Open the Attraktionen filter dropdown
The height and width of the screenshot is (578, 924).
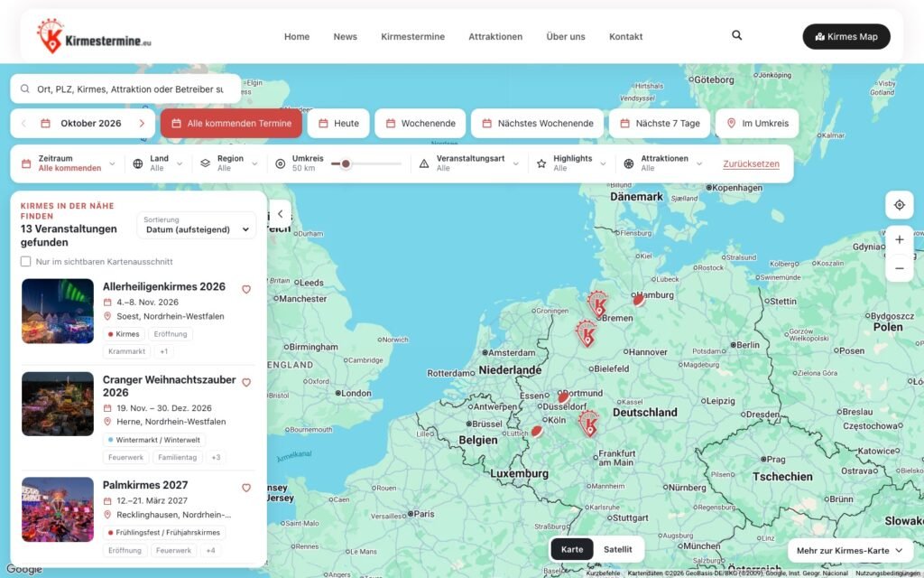663,163
